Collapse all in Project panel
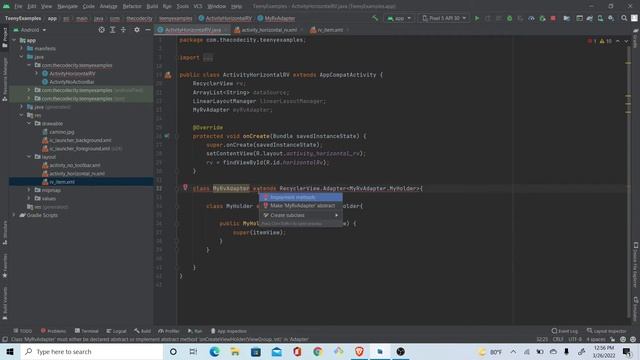The width and height of the screenshot is (640, 360). 123,30
